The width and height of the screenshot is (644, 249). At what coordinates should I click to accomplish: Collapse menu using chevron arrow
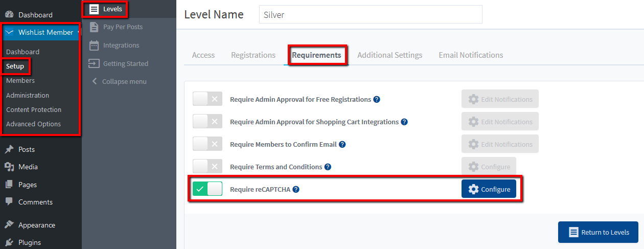coord(94,81)
